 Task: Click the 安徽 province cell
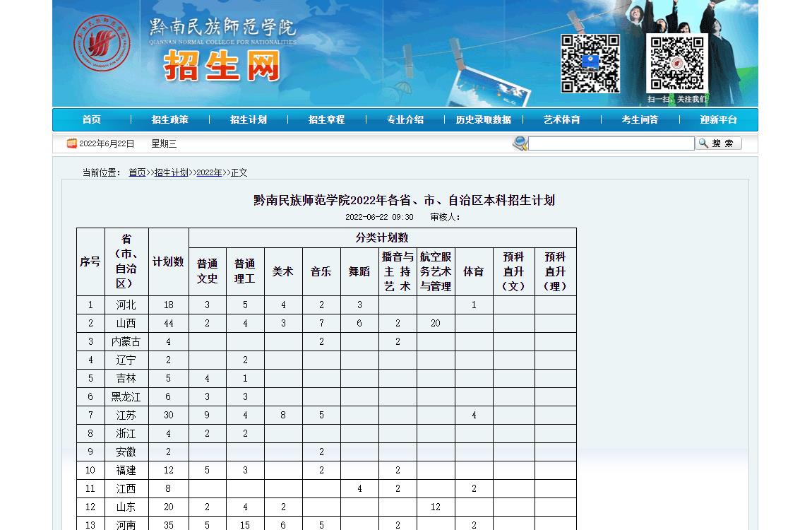pos(126,452)
